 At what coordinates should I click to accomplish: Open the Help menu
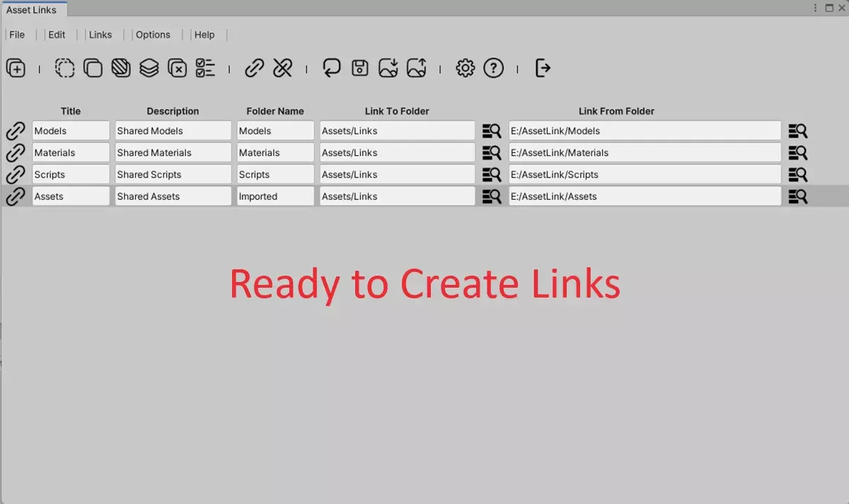204,35
